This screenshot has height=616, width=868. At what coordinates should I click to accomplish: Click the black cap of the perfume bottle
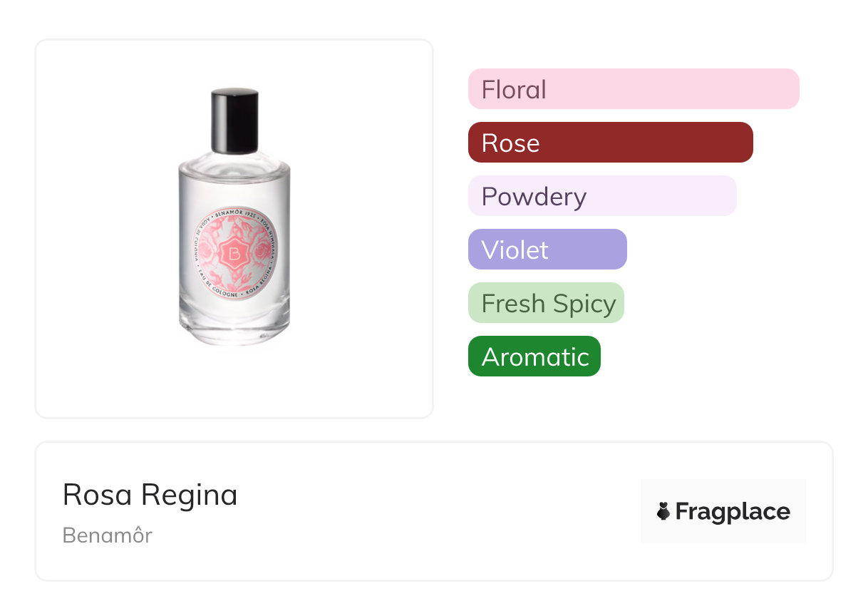point(234,121)
